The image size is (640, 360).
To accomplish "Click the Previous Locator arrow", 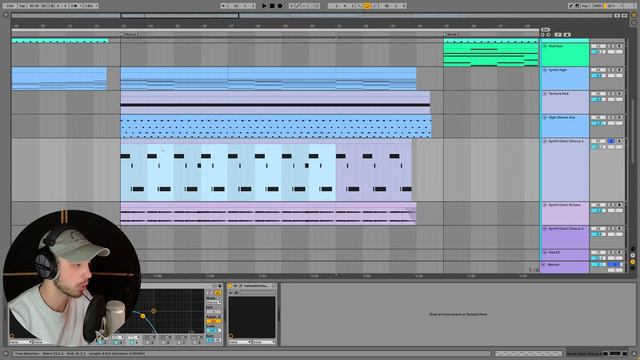I will [543, 35].
